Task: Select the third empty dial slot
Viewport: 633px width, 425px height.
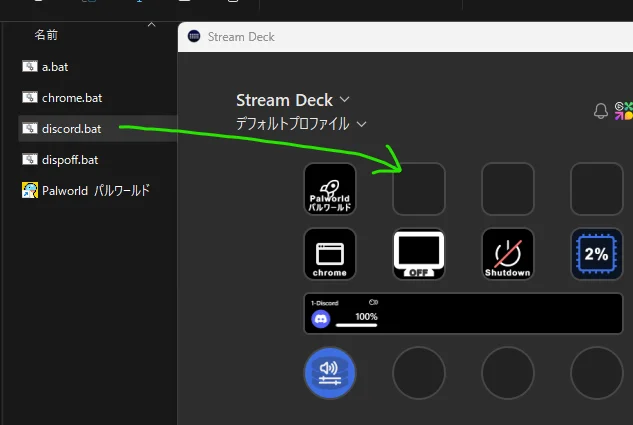Action: (x=508, y=373)
